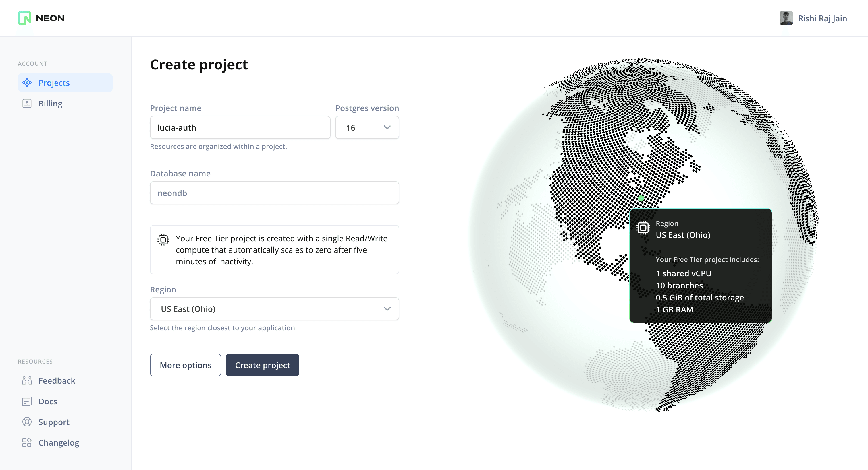Go to Billing in the sidebar

(x=51, y=103)
